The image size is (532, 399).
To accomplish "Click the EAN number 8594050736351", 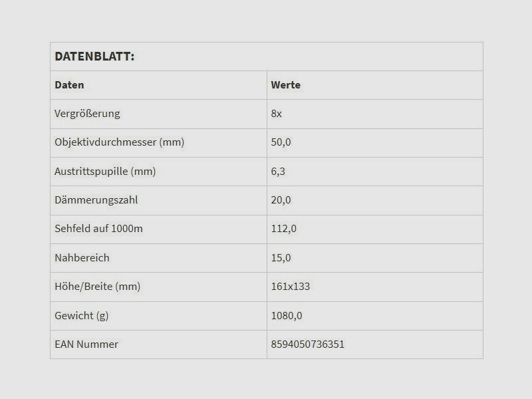I will pos(308,344).
